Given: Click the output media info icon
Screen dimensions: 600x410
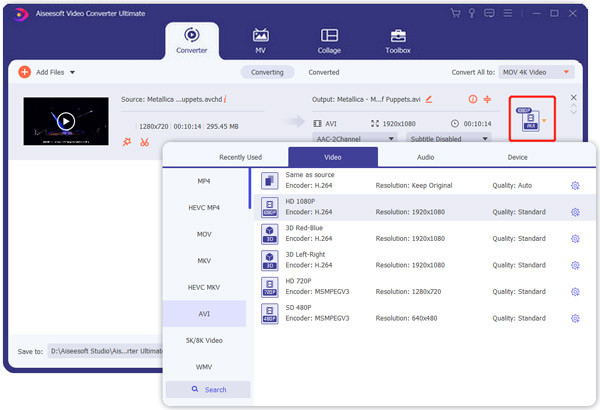Looking at the screenshot, I should [x=473, y=99].
